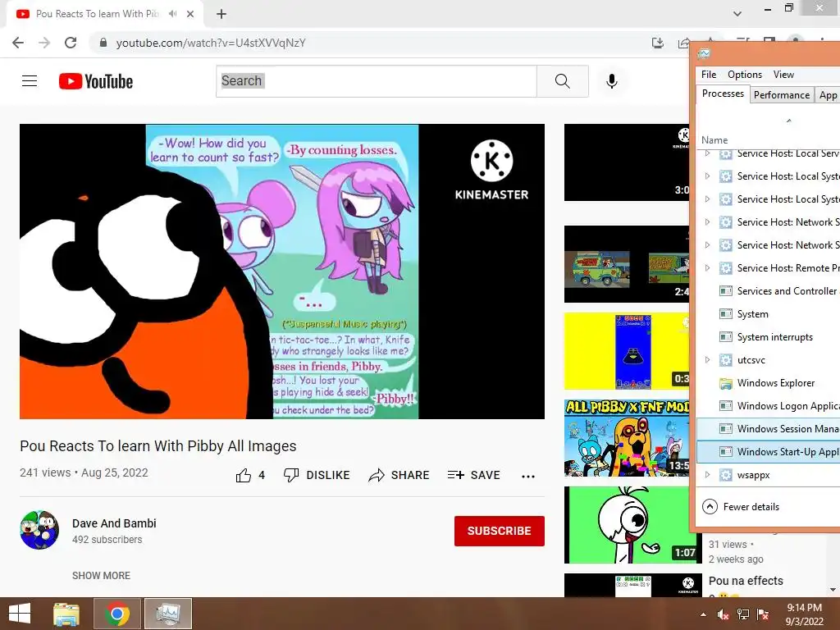Viewport: 840px width, 630px height.
Task: Reload the YouTube page
Action: pos(71,43)
